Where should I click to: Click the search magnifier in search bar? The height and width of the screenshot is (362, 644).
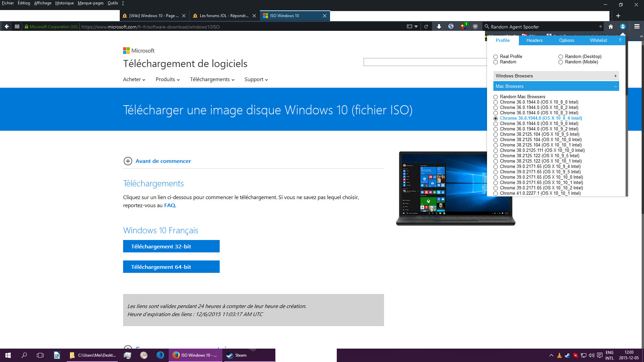point(487,26)
